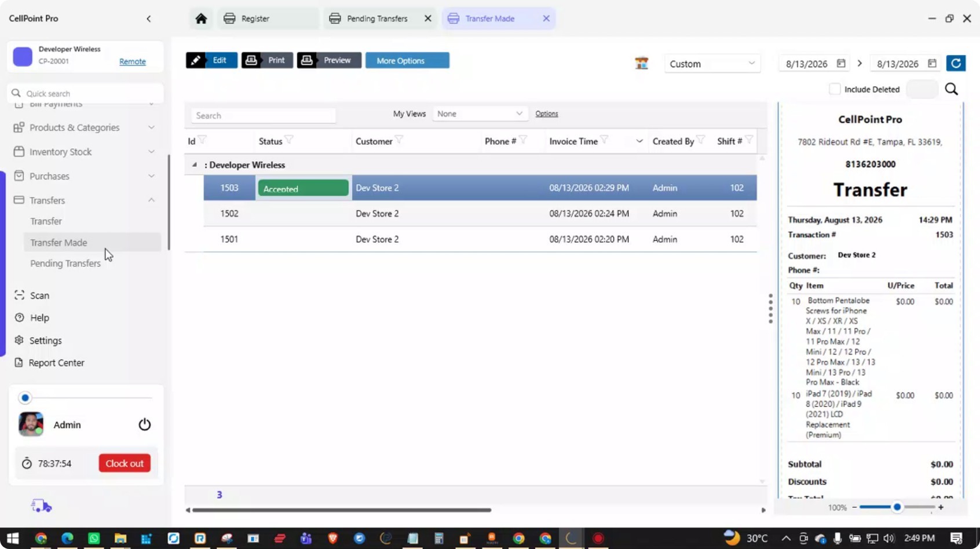The image size is (980, 549).
Task: Collapse the Developer Wireless group row
Action: click(x=195, y=165)
